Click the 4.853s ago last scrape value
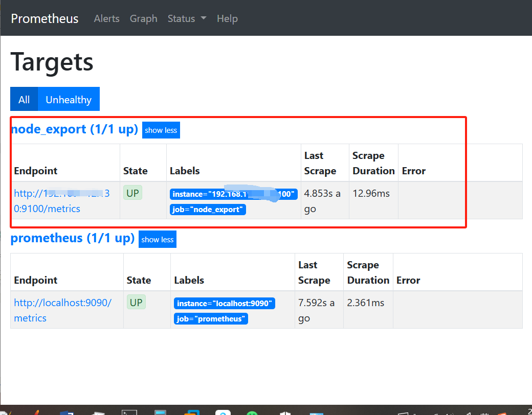This screenshot has height=415, width=532. point(322,201)
